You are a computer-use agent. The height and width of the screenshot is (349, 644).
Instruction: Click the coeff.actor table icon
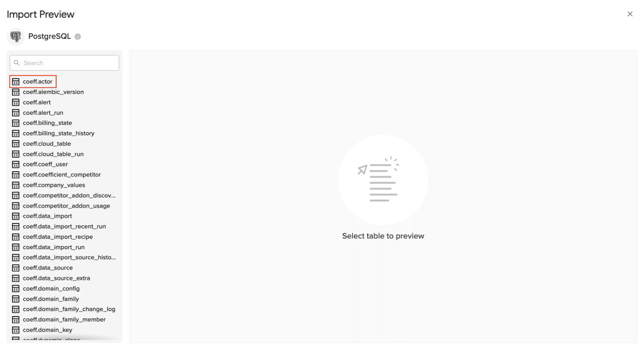16,81
